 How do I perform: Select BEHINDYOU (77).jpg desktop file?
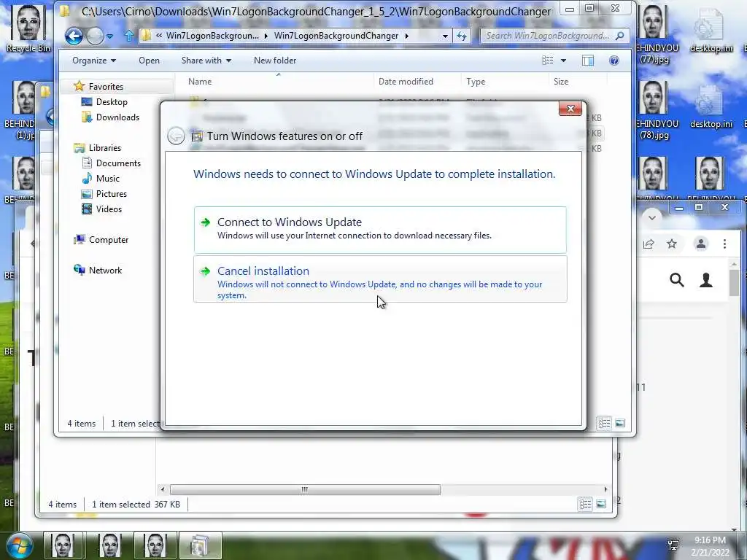[653, 34]
